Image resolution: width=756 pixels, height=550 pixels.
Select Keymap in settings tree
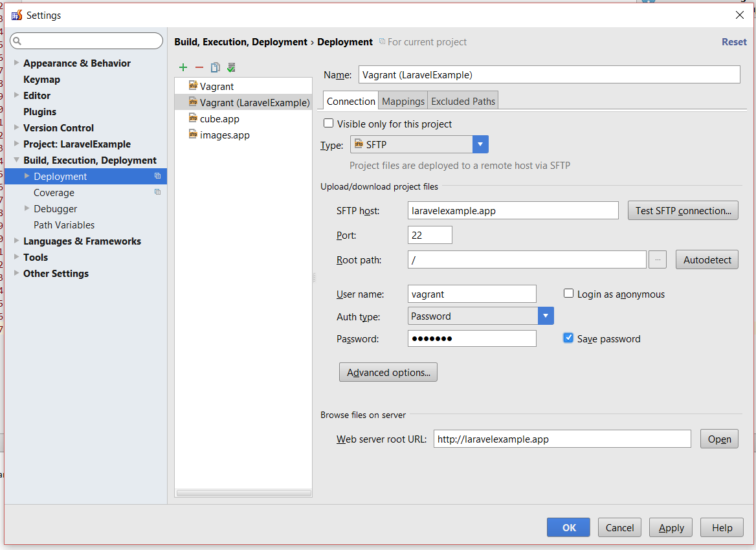pos(41,79)
